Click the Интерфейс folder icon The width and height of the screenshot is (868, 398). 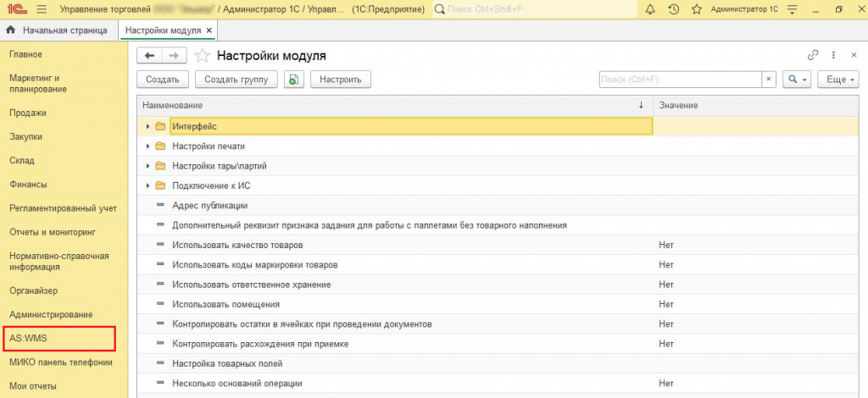point(160,126)
